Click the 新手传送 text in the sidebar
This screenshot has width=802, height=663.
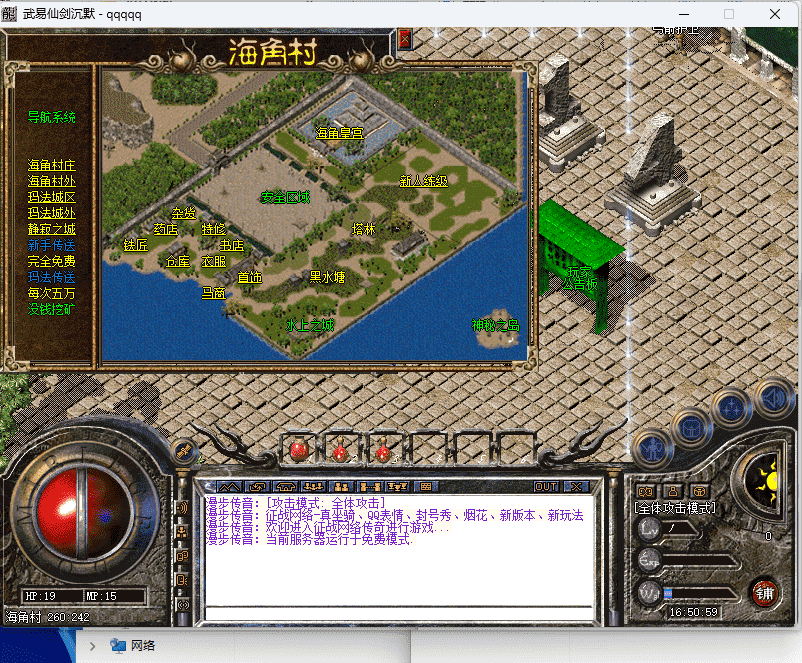52,245
